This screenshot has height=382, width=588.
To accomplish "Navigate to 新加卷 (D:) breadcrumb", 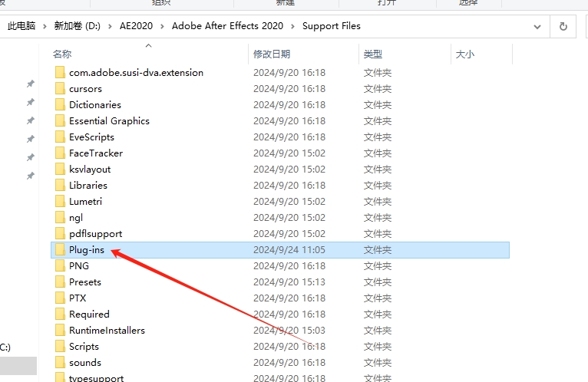I will pyautogui.click(x=78, y=26).
